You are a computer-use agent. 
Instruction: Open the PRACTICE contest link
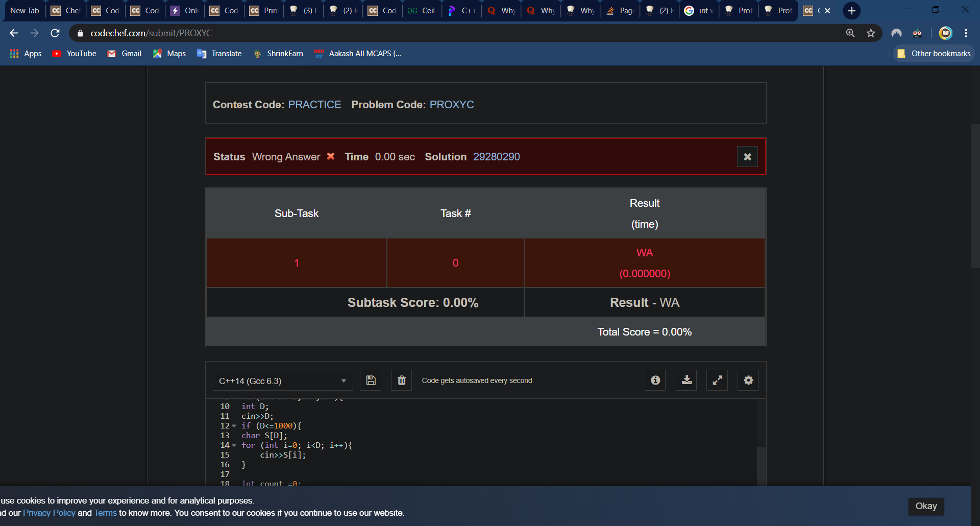pos(314,104)
